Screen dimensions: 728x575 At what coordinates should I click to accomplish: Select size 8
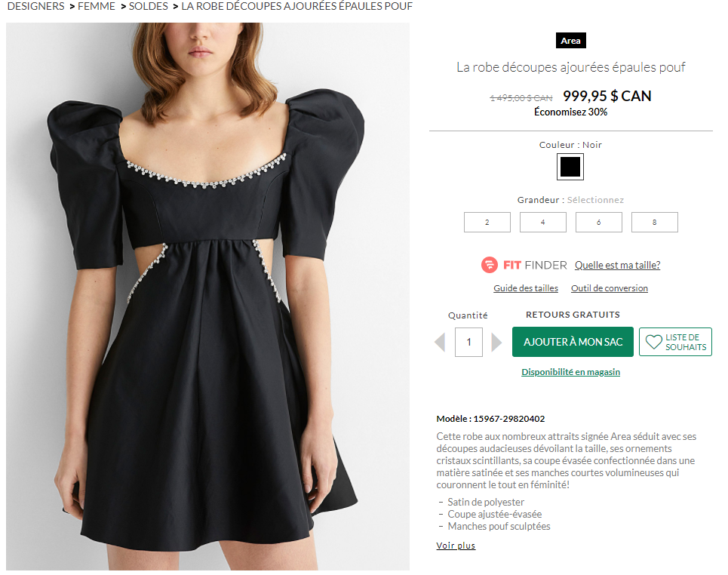click(x=654, y=222)
